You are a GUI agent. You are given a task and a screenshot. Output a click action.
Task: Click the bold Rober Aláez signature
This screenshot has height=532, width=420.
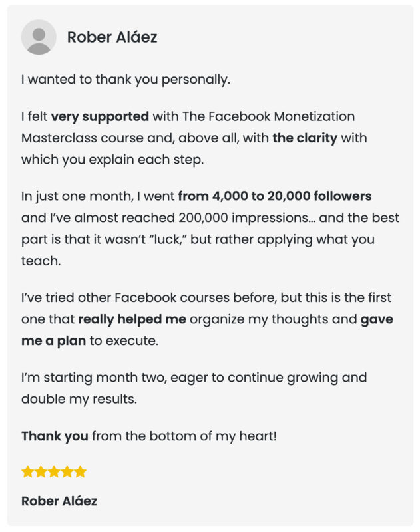click(59, 501)
